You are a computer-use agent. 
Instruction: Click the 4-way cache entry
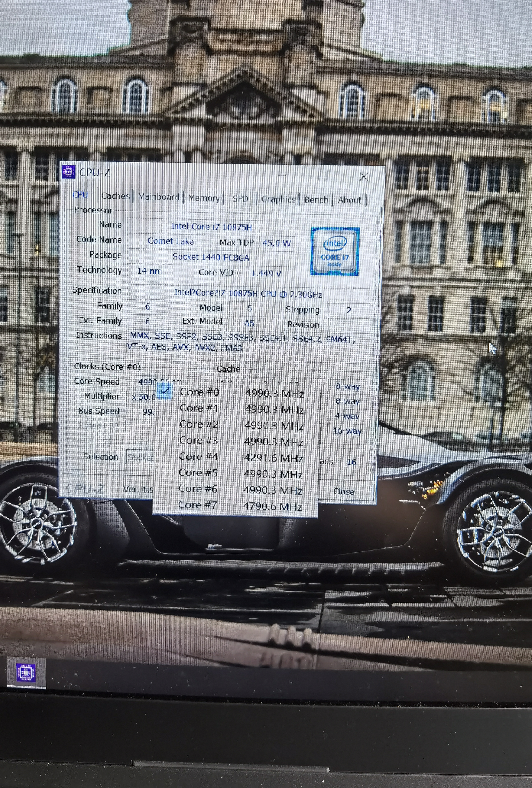pyautogui.click(x=347, y=416)
